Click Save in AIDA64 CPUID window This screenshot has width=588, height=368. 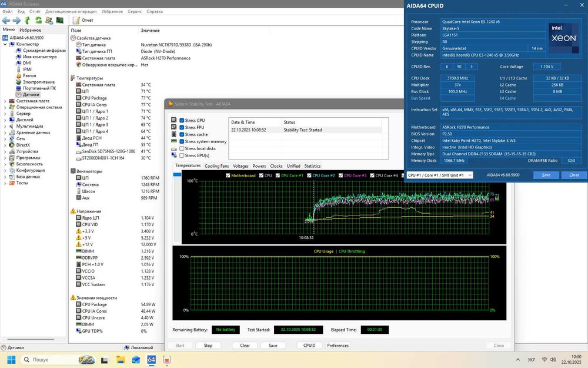(546, 175)
